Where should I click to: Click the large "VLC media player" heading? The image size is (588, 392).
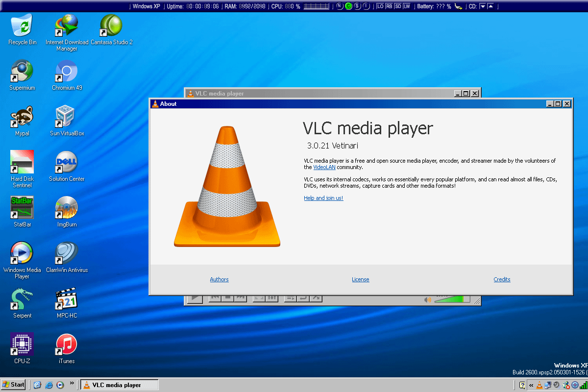pos(368,128)
